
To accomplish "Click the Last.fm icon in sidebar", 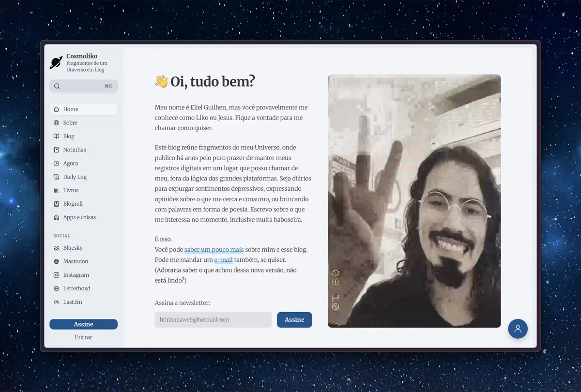I will [x=57, y=302].
